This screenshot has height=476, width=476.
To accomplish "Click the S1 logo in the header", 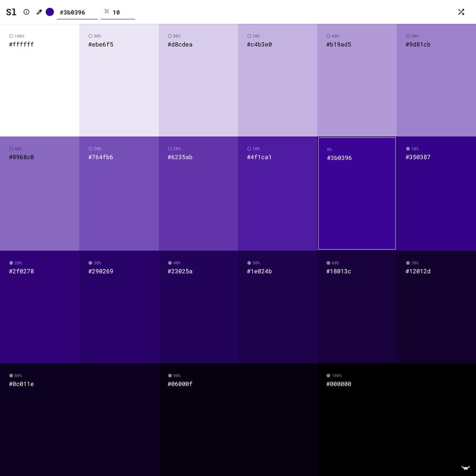I will 11,12.
